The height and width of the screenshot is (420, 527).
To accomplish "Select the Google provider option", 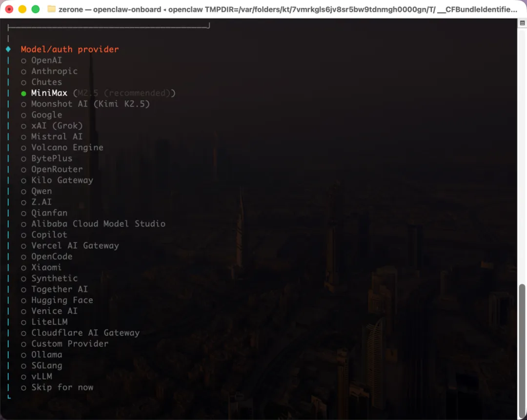I will pos(41,115).
